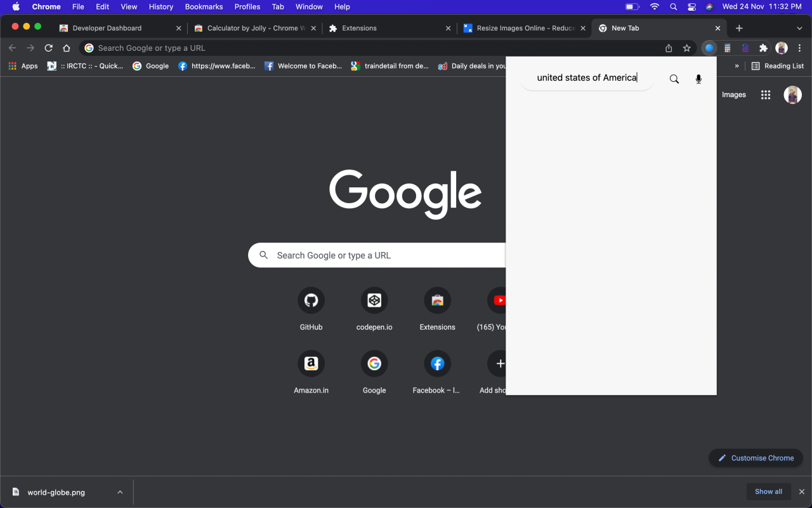Image resolution: width=812 pixels, height=508 pixels.
Task: Open the 'https://www.faceb...' bookmark
Action: tap(216, 66)
